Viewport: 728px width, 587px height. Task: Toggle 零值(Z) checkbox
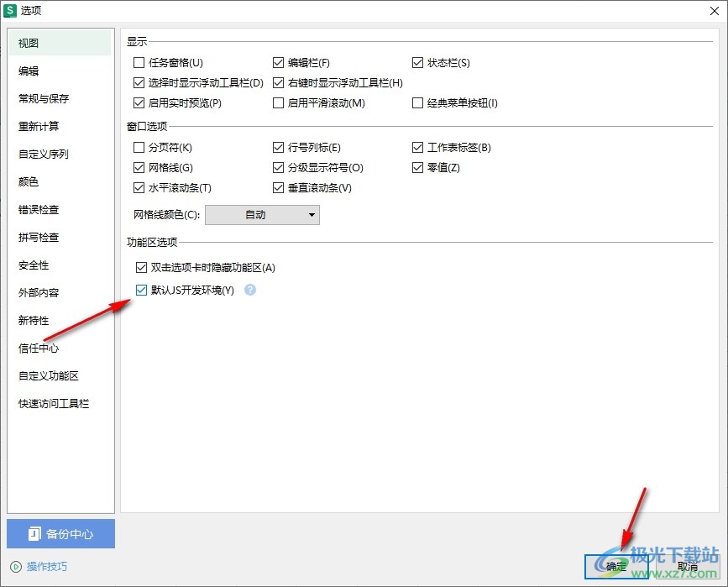tap(417, 167)
